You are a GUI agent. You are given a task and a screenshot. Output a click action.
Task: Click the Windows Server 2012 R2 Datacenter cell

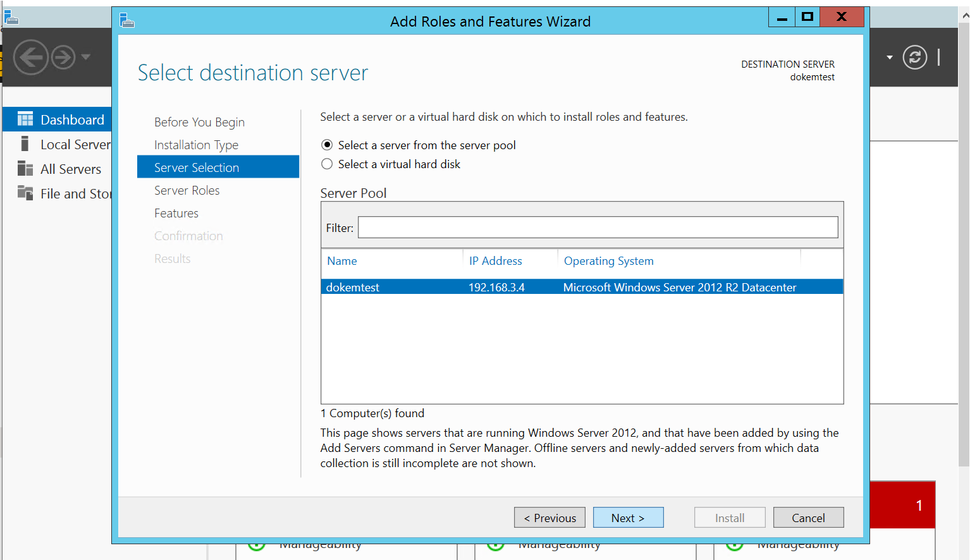(x=680, y=287)
